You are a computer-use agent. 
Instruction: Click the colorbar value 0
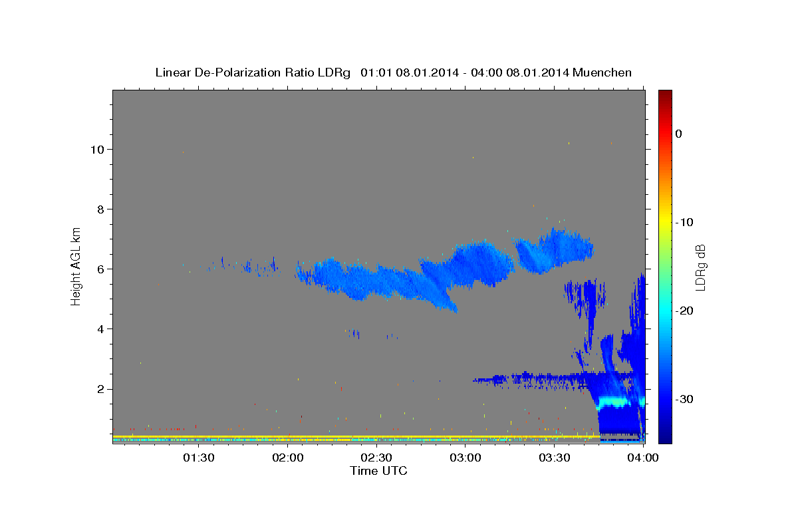[678, 134]
